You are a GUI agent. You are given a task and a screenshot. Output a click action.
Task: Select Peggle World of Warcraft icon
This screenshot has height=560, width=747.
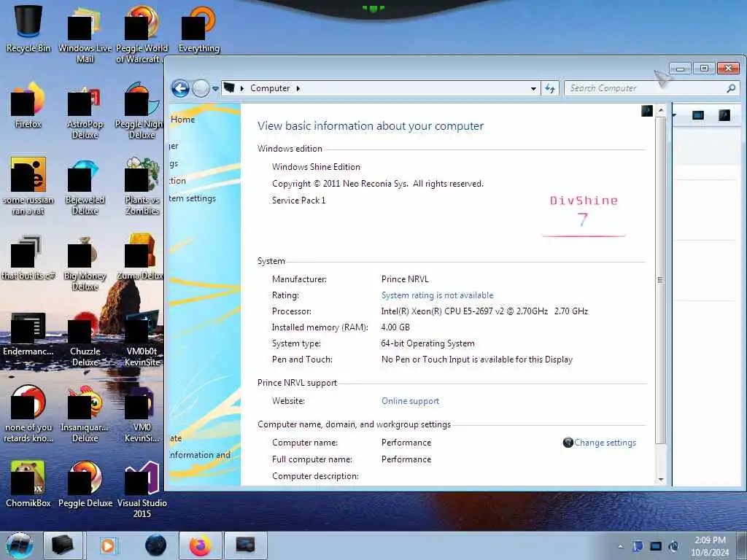141,34
